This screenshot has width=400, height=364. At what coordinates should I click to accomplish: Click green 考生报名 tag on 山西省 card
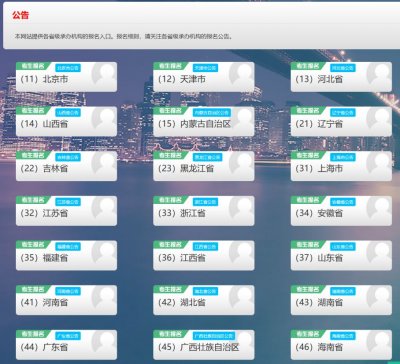(x=33, y=110)
